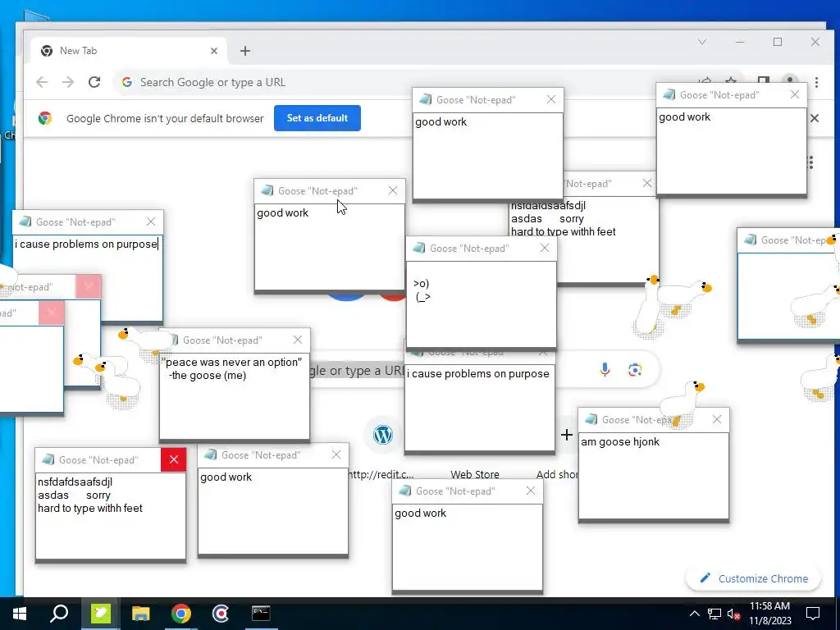This screenshot has height=630, width=840.
Task: Open the notification center icon
Action: pos(813,614)
